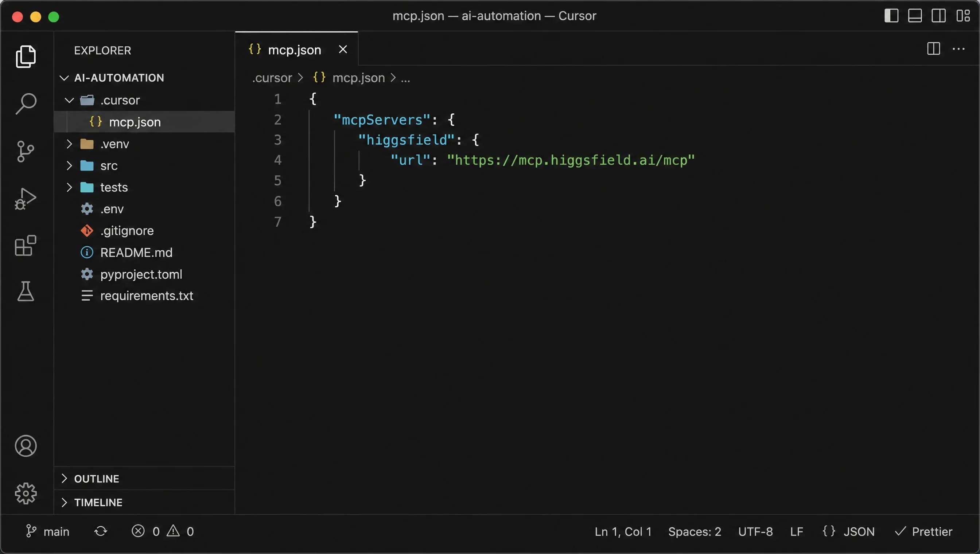Click the higgsfield URL string in editor
980x554 pixels.
click(x=571, y=160)
